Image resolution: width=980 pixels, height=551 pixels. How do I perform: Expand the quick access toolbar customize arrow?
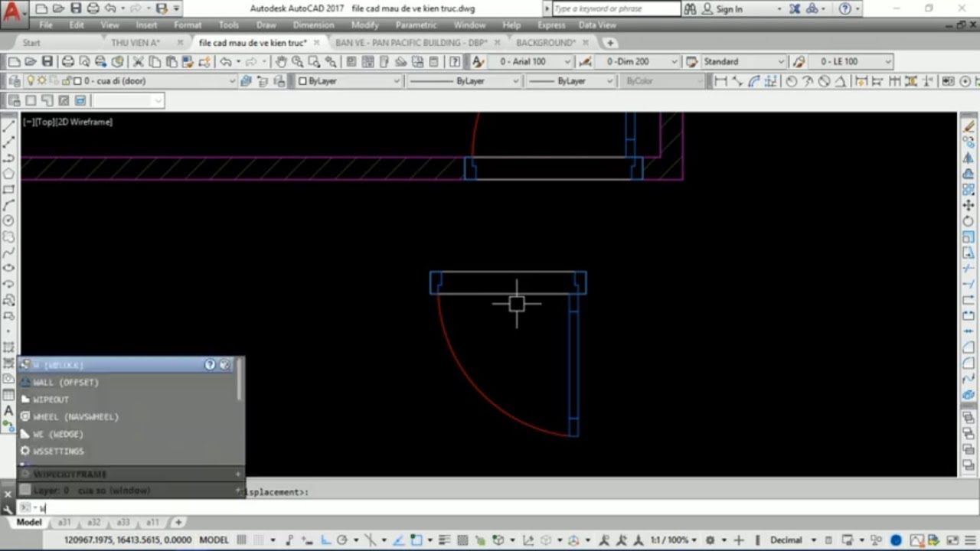coord(177,9)
